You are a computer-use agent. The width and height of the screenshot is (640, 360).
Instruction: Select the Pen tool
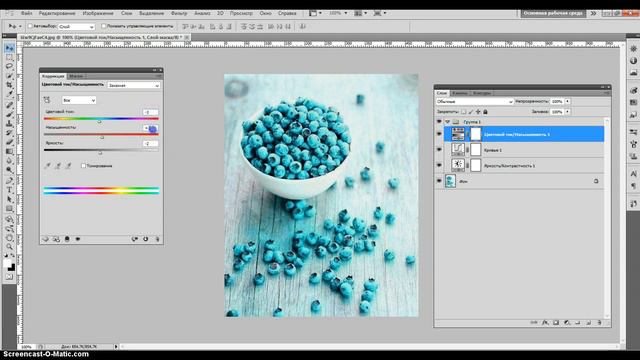pos(9,181)
